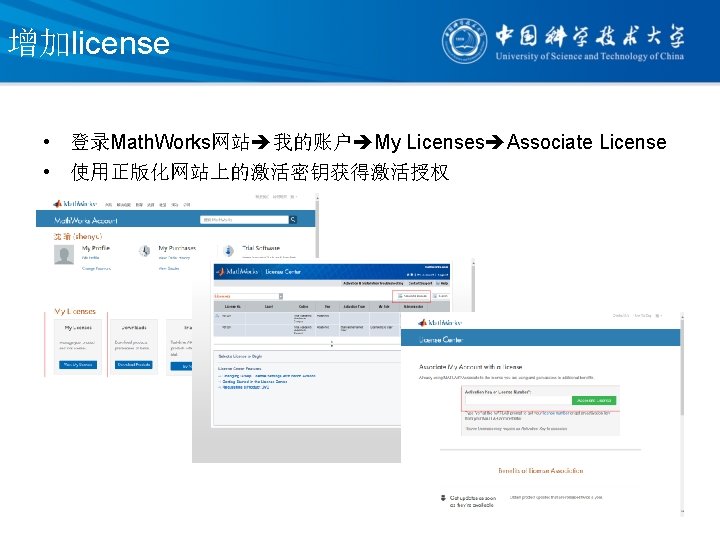
Task: Click Benefits of License Association heading
Action: 541,471
